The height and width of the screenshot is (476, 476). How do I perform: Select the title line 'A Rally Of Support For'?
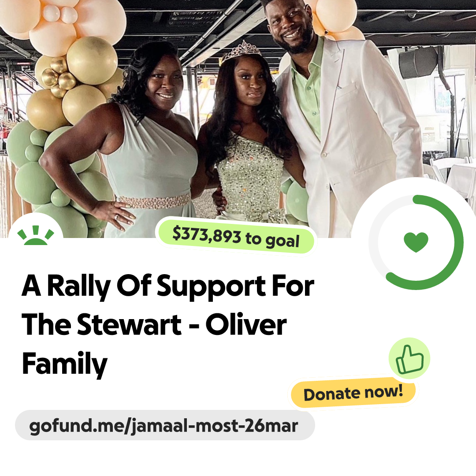click(x=168, y=286)
